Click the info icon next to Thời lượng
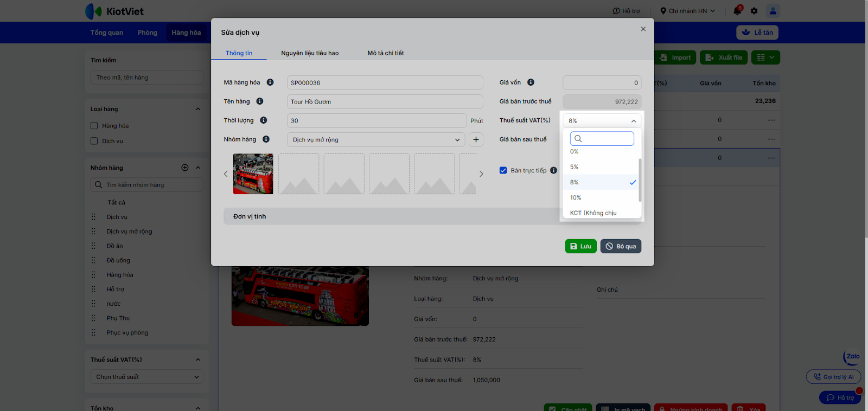Viewport: 868px width, 411px height. click(x=264, y=120)
